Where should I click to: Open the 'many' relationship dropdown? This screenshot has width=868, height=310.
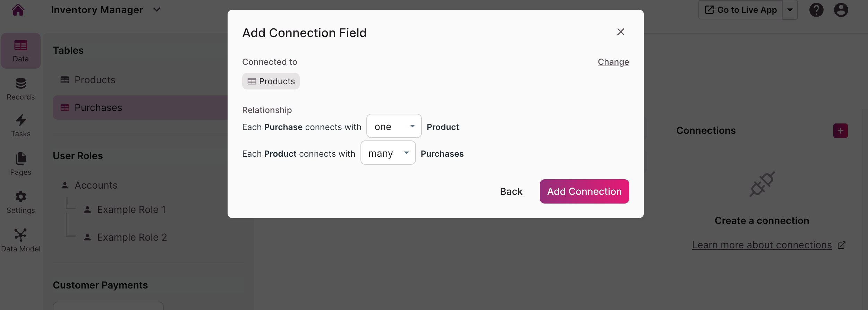(388, 153)
